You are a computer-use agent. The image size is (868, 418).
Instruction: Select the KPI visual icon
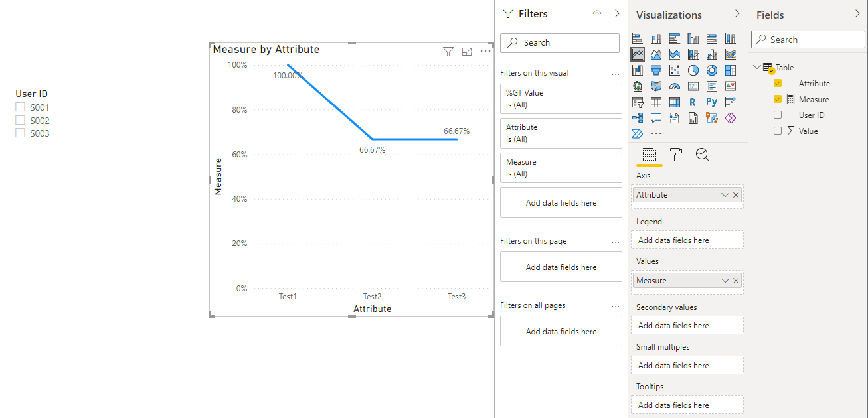731,86
